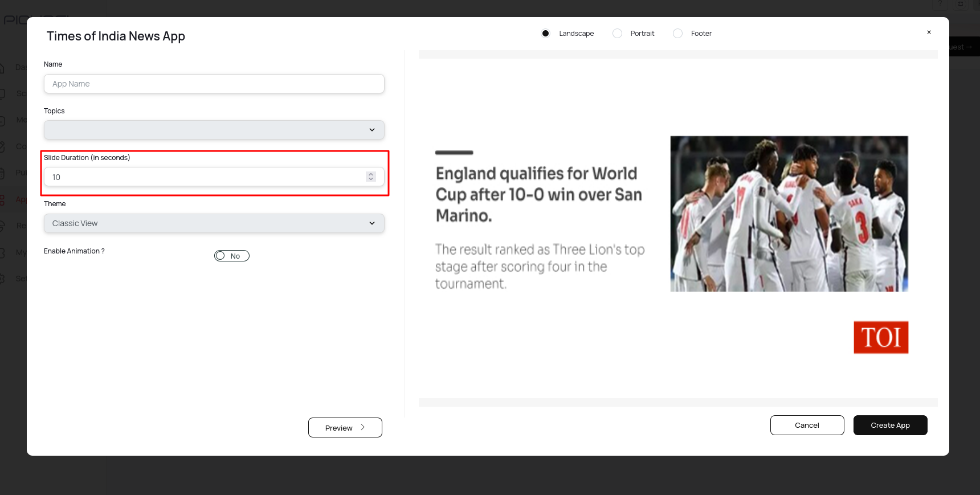Select the Landscape orientation radio button
The height and width of the screenshot is (495, 980).
[x=545, y=34]
